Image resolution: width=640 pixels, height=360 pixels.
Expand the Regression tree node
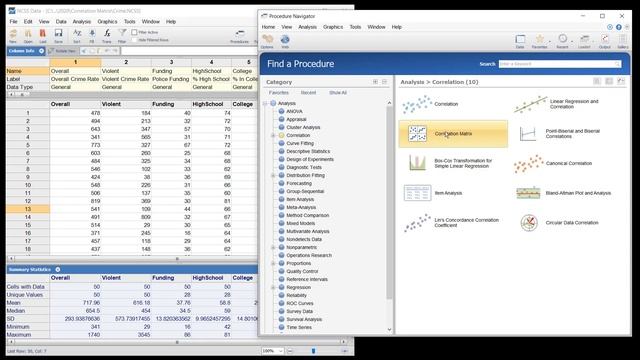tap(273, 287)
